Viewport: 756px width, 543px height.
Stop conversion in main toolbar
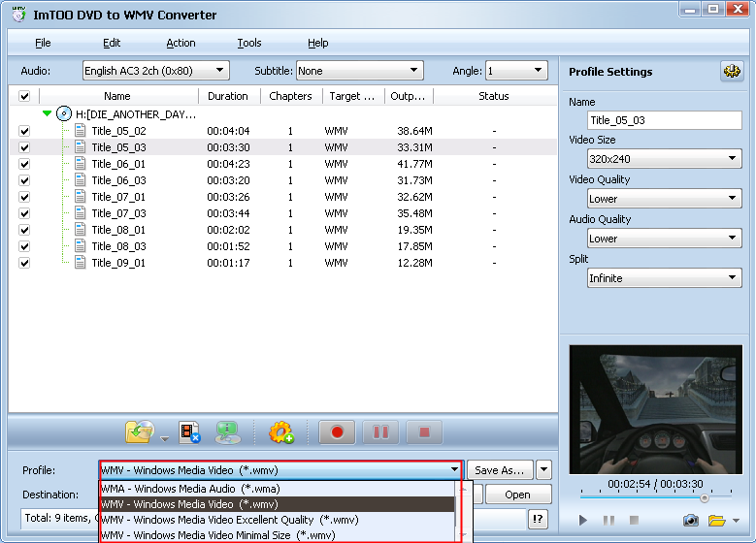[x=424, y=432]
